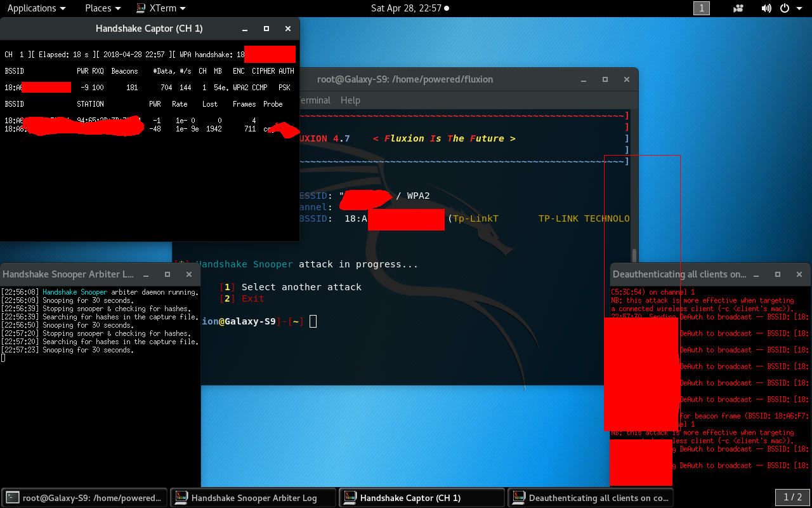Click the '[22:56:08] Handshake Snooper arbiter daemon running' log line
Screen dimensions: 812x508
pos(100,292)
